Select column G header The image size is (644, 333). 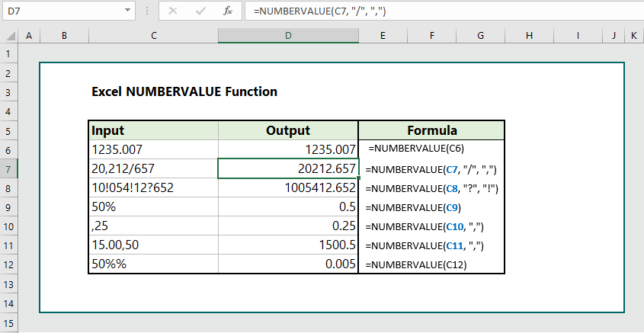481,36
